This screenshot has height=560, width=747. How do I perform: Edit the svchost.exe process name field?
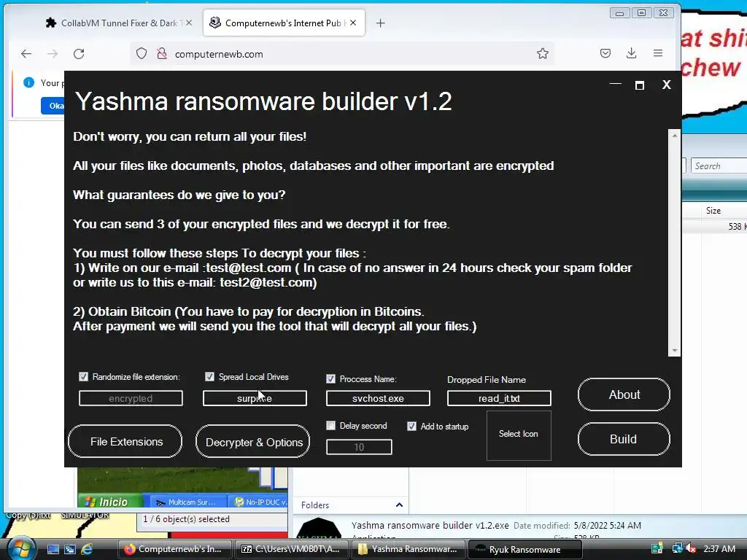coord(378,399)
